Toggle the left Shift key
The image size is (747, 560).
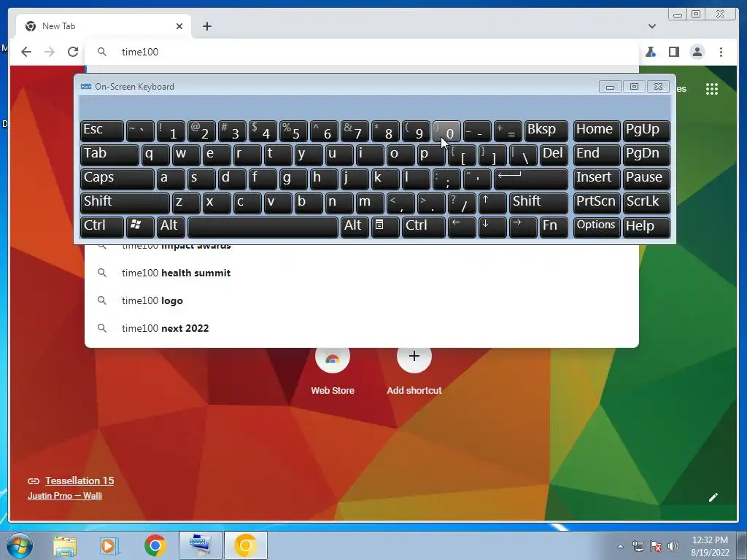click(125, 203)
